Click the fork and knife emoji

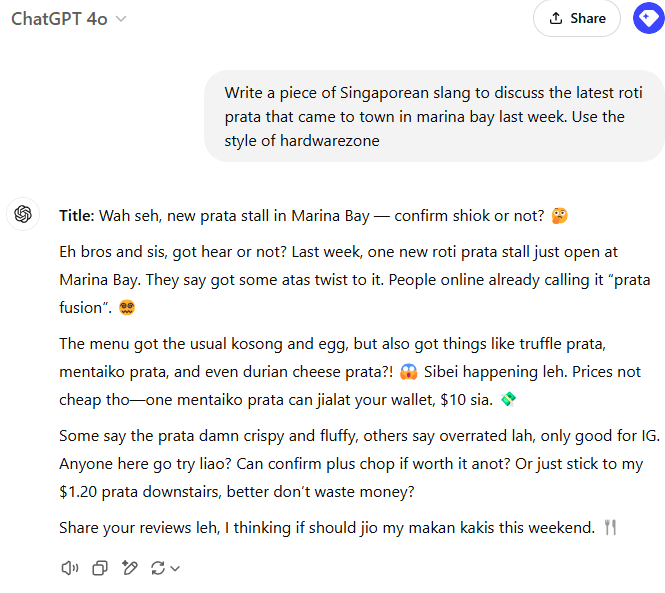(x=611, y=527)
